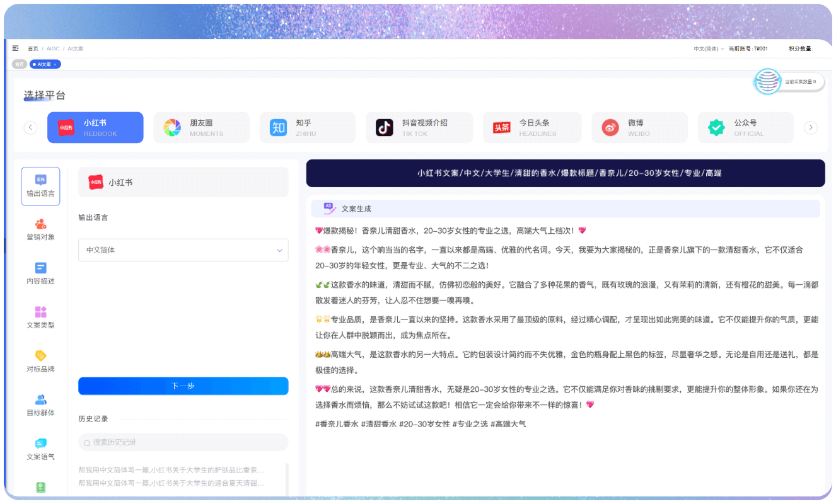Screen dimensions: 836x504
Task: Open the first history record entry
Action: coord(171,470)
